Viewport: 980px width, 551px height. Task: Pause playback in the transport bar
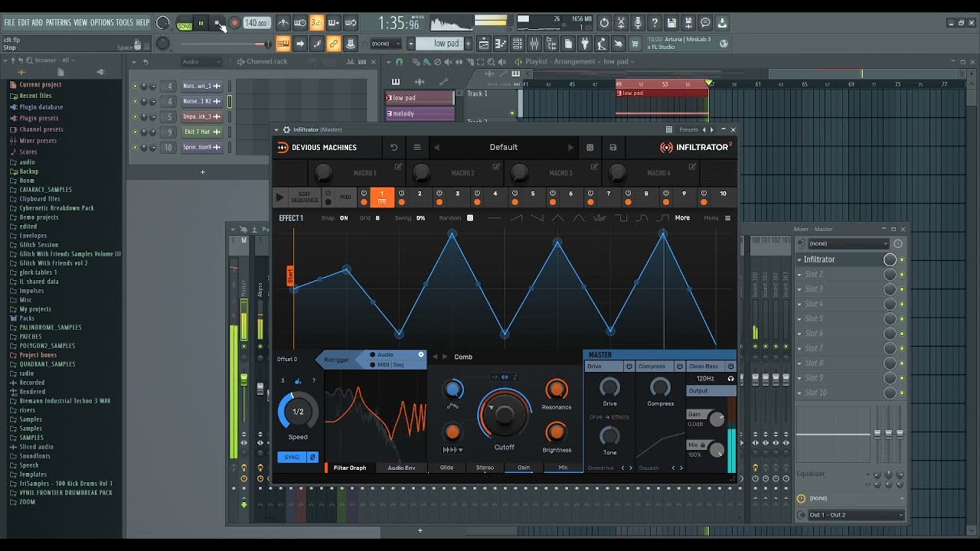[x=201, y=24]
